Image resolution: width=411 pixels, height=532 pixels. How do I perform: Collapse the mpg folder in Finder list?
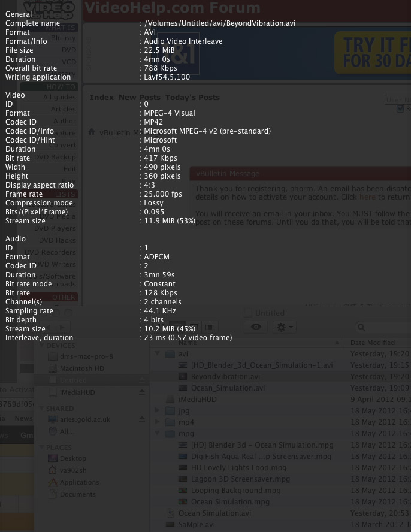tap(157, 433)
